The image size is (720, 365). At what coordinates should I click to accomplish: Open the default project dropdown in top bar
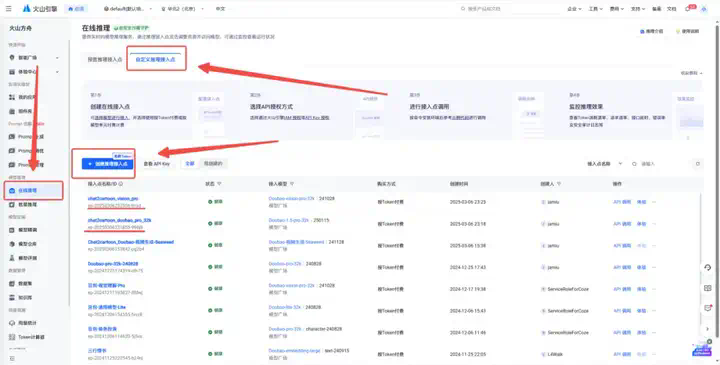tap(127, 9)
